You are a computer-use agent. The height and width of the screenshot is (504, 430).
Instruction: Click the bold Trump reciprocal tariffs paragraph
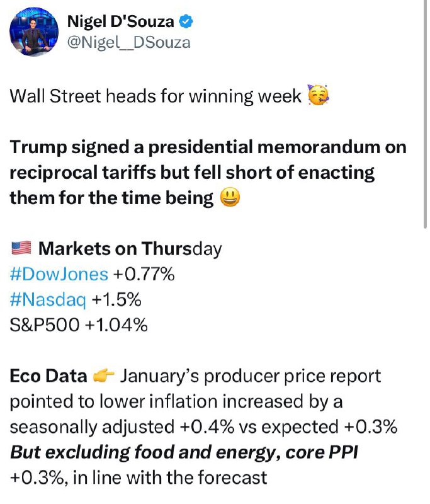208,172
